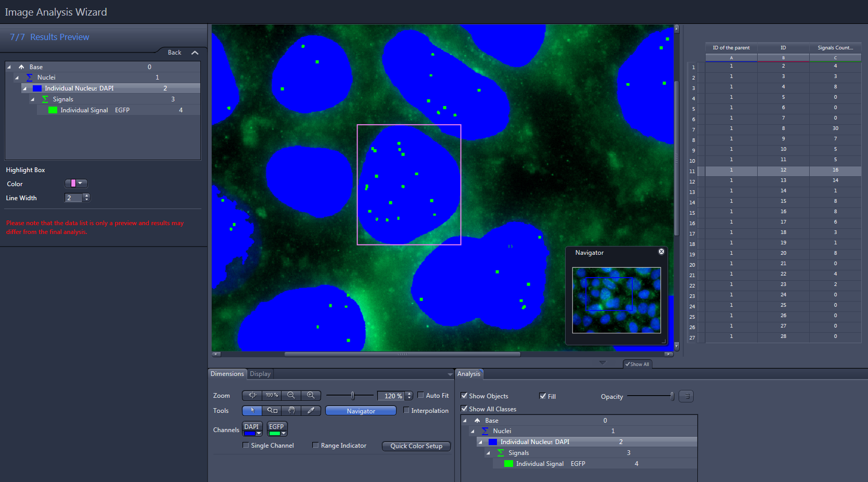
Task: Open the DAPI channel color dropdown
Action: click(259, 434)
